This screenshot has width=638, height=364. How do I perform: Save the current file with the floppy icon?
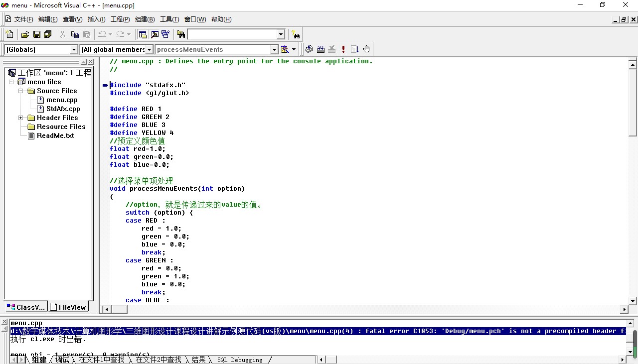(x=36, y=34)
